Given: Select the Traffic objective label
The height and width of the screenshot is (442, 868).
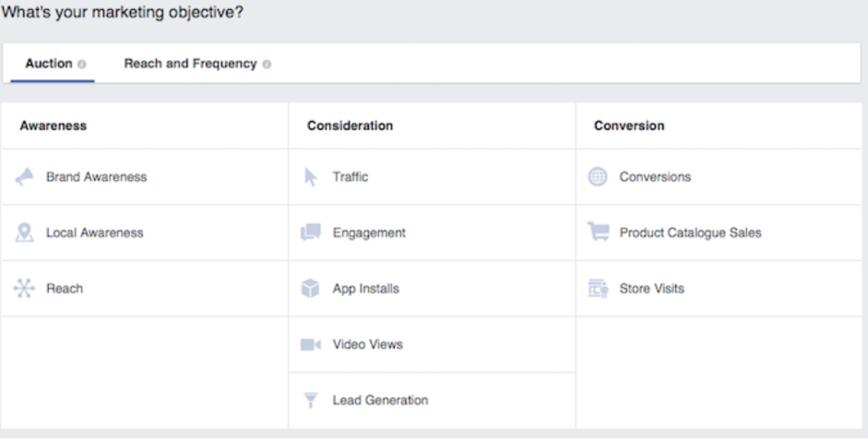Looking at the screenshot, I should [351, 177].
